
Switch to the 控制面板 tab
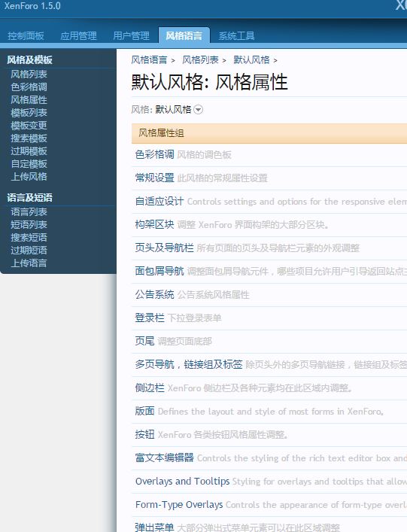(x=26, y=35)
